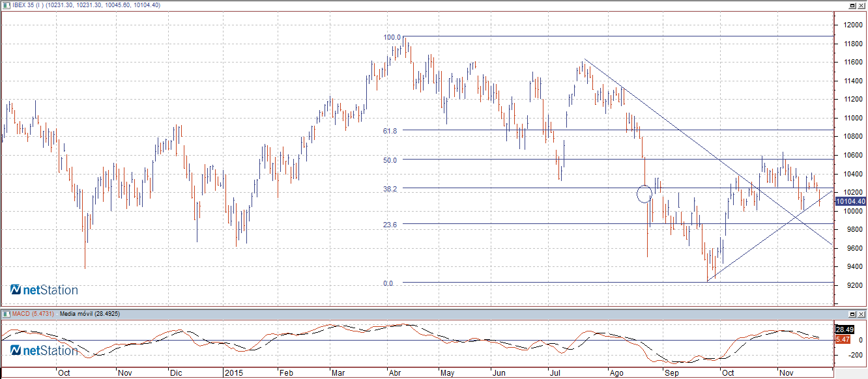This screenshot has width=868, height=379.
Task: Click the 23.6 Fibonacci level label
Action: (x=390, y=224)
